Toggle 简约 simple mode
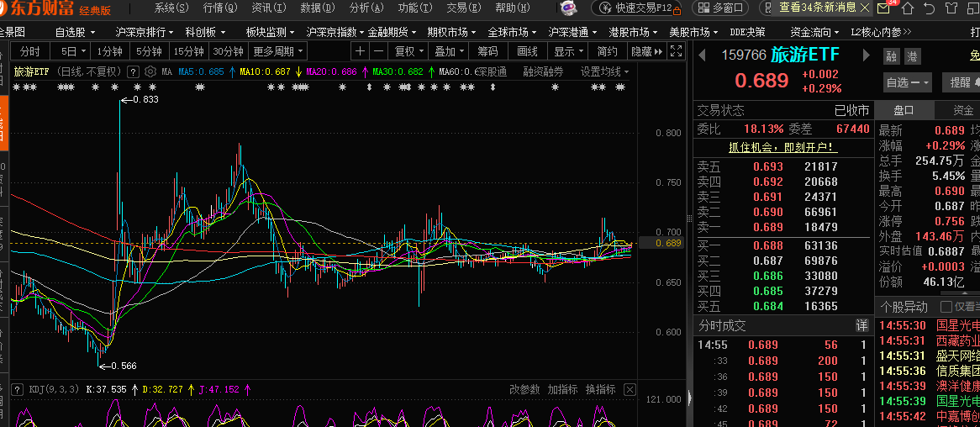Viewport: 980px width, 427px height. [x=607, y=51]
